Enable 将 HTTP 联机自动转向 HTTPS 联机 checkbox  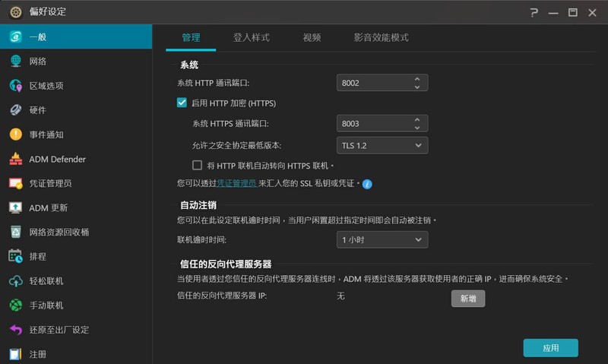tap(197, 166)
